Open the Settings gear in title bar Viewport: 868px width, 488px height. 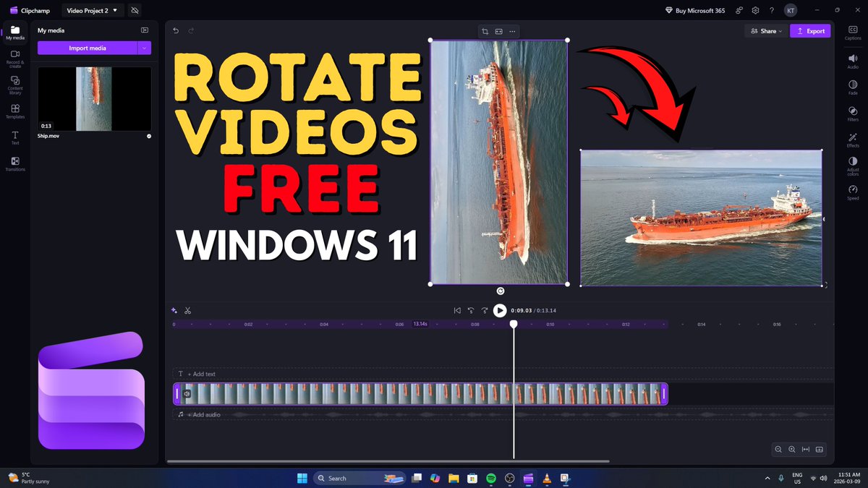755,10
